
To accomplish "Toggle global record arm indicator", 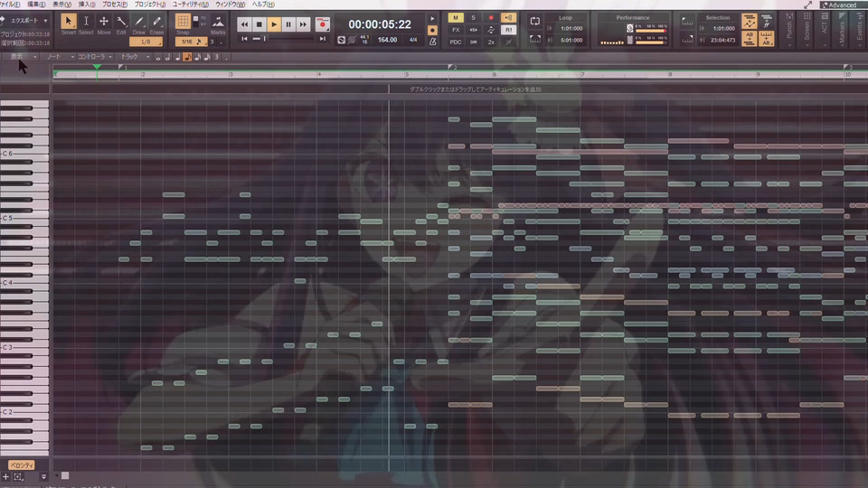I will coord(490,18).
